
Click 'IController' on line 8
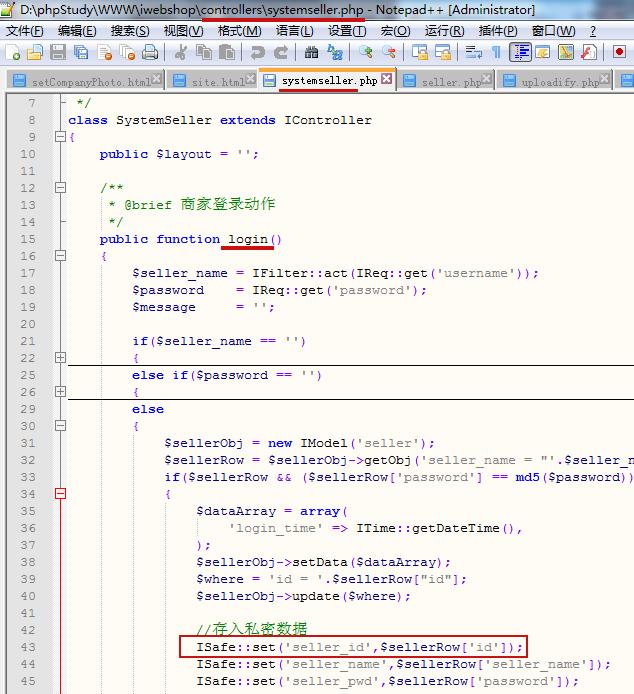tap(328, 120)
